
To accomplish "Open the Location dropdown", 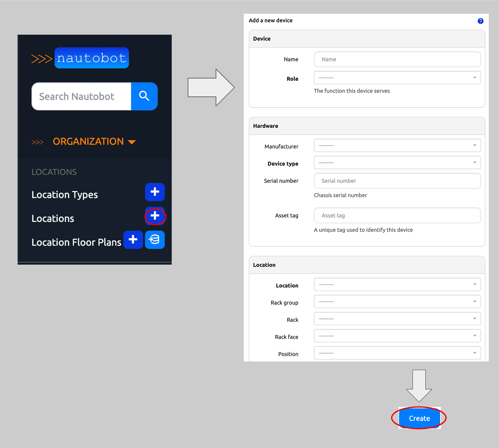I will (397, 284).
